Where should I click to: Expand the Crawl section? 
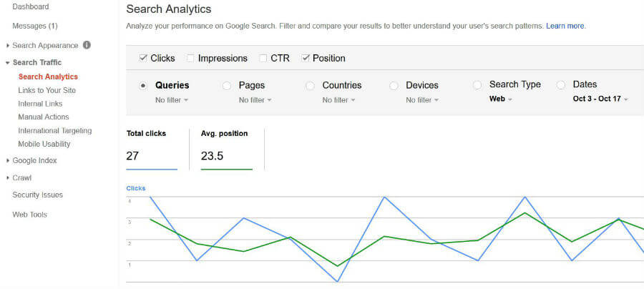tap(7, 178)
